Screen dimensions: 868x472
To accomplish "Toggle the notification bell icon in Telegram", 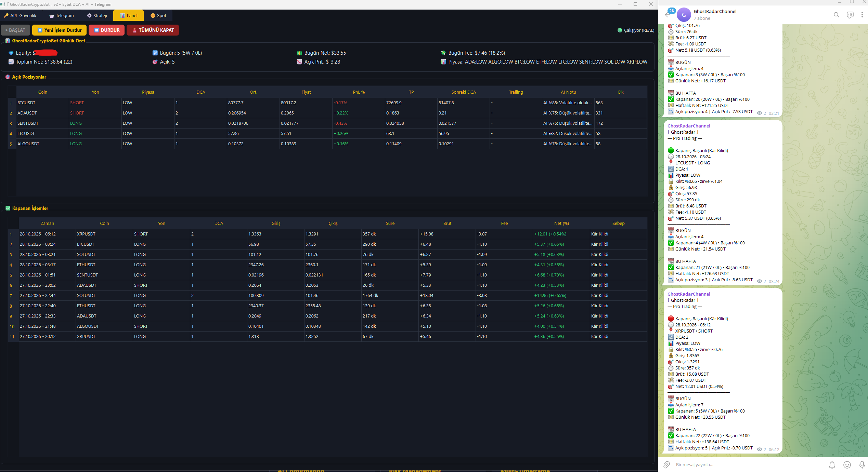I will click(x=832, y=464).
